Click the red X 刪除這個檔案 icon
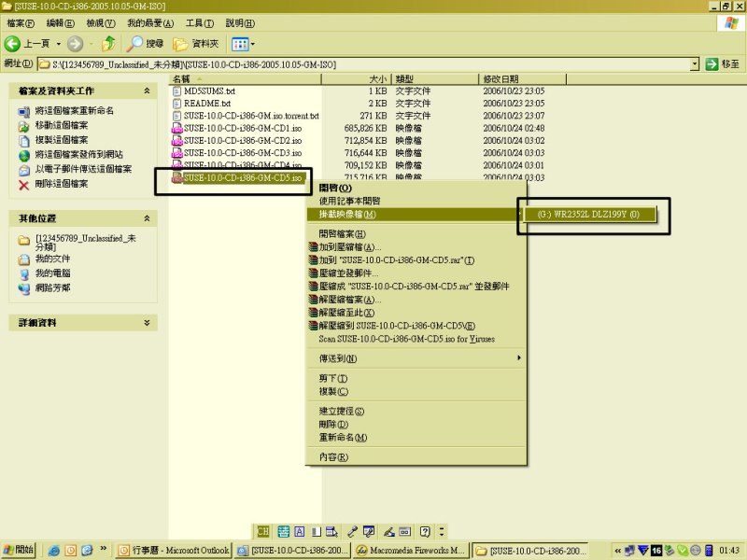Image resolution: width=747 pixels, height=560 pixels. [x=24, y=184]
